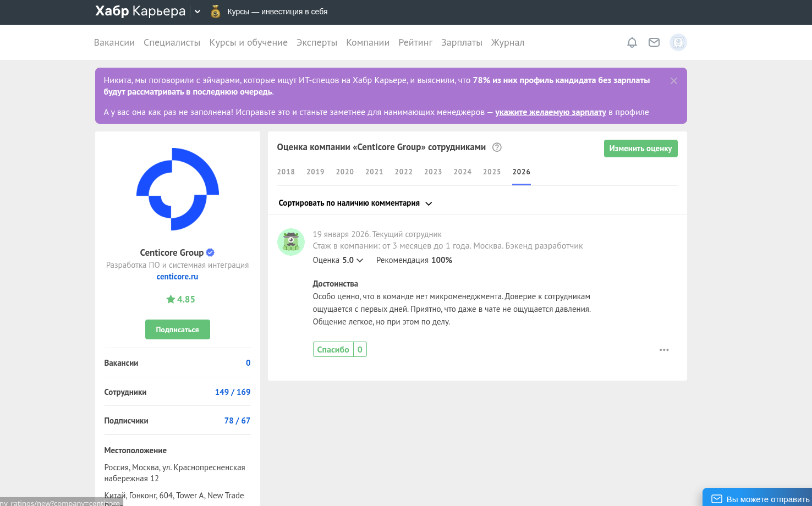Click the Спасибо counter showing 0
The width and height of the screenshot is (812, 506).
click(360, 349)
